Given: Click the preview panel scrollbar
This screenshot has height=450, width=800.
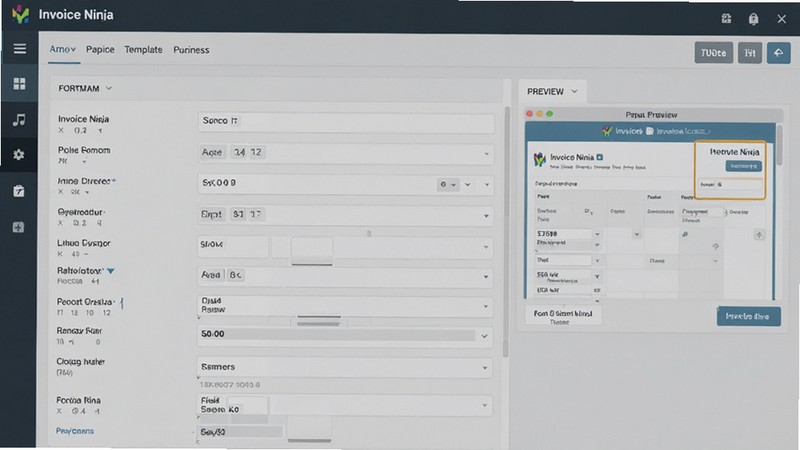Looking at the screenshot, I should [x=779, y=144].
